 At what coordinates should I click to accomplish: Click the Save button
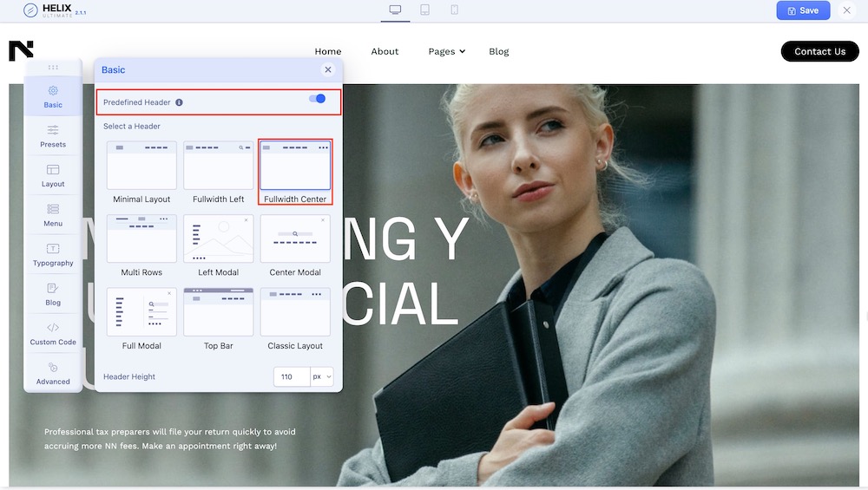(x=803, y=10)
